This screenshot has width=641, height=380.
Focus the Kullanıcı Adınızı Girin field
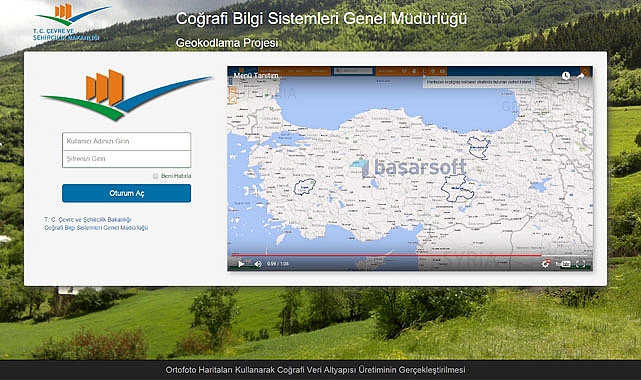tap(126, 141)
